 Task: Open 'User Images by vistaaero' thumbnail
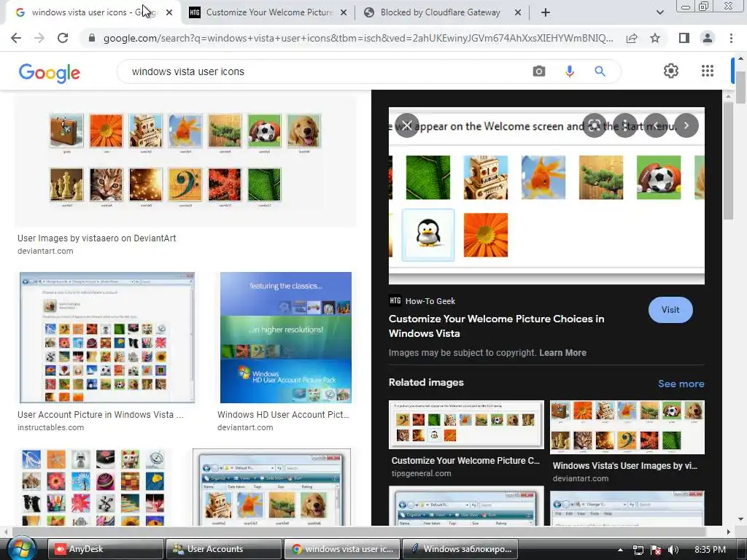pyautogui.click(x=185, y=161)
